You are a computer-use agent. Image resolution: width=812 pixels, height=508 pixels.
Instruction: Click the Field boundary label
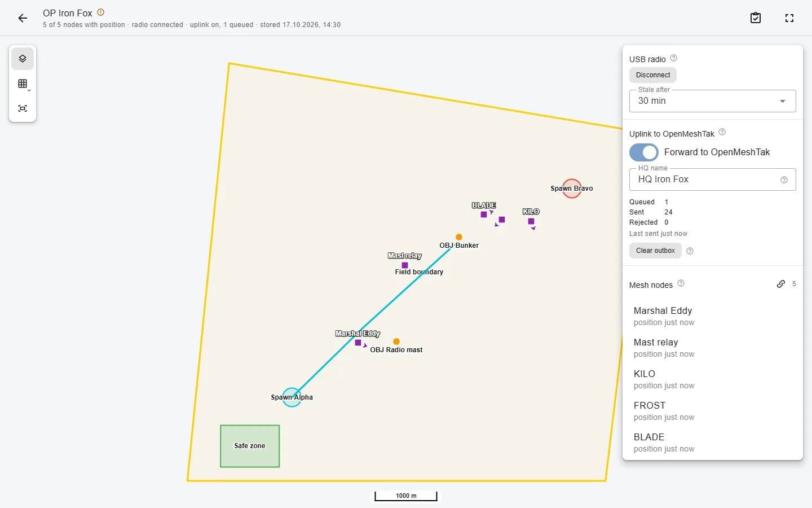pos(419,272)
